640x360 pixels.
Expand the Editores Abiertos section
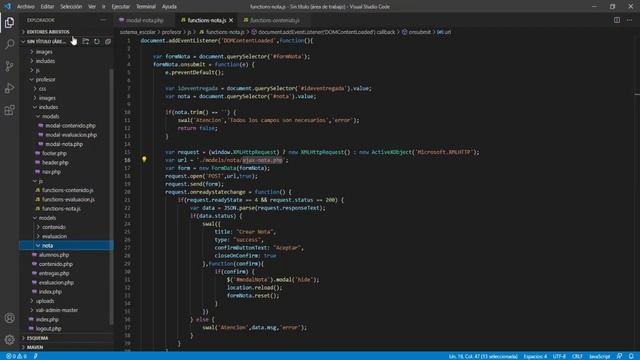click(48, 32)
